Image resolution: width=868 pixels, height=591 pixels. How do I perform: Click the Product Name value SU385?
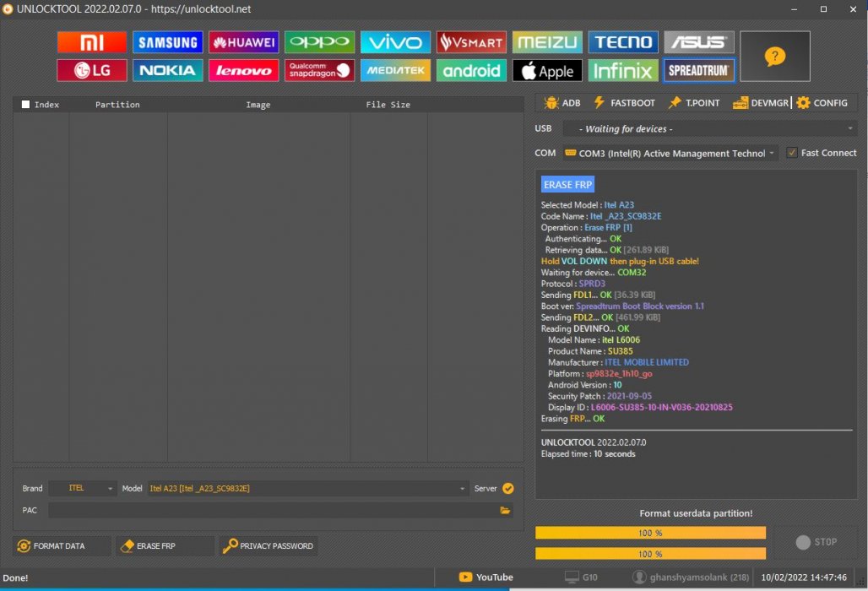[620, 351]
